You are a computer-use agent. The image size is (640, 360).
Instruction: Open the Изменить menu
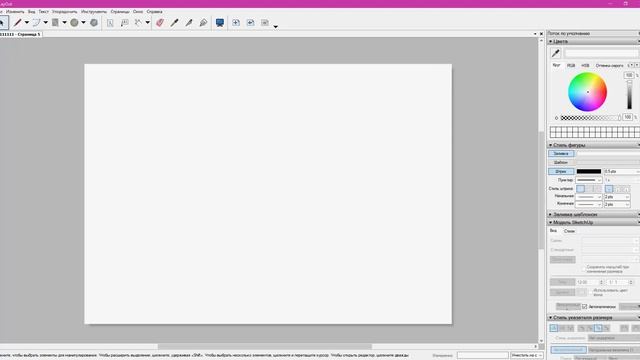click(x=15, y=12)
